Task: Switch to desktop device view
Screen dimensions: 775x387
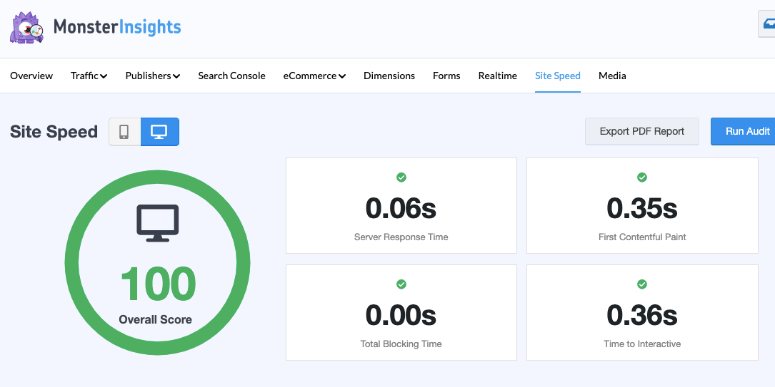Action: tap(160, 132)
